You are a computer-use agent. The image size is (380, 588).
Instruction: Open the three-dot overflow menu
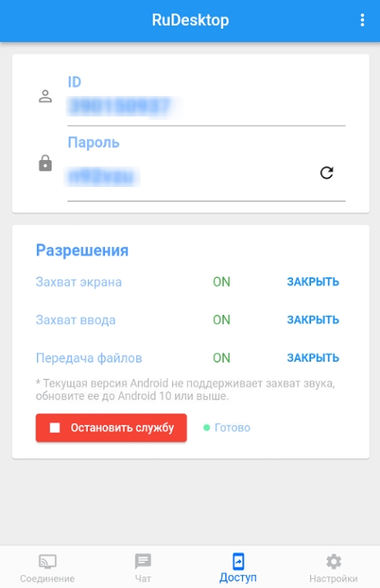[362, 20]
